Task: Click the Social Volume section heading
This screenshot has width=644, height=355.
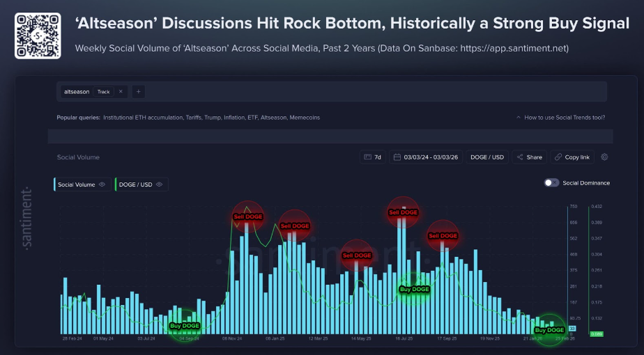Action: click(x=78, y=157)
